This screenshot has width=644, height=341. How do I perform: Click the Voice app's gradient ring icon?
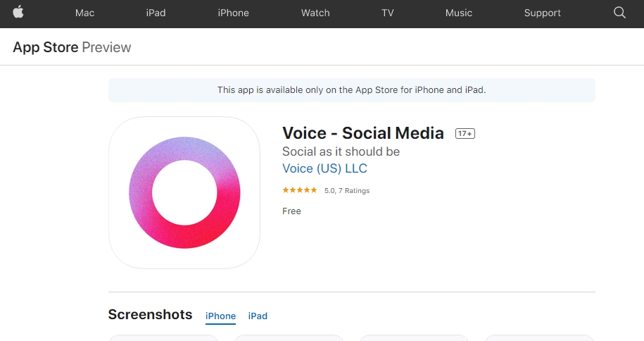(184, 192)
